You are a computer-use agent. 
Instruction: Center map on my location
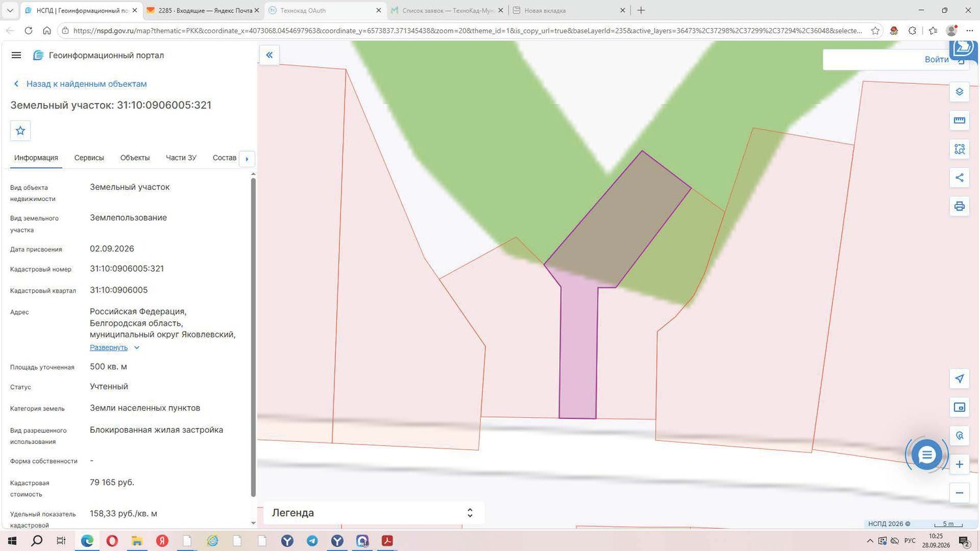click(959, 379)
